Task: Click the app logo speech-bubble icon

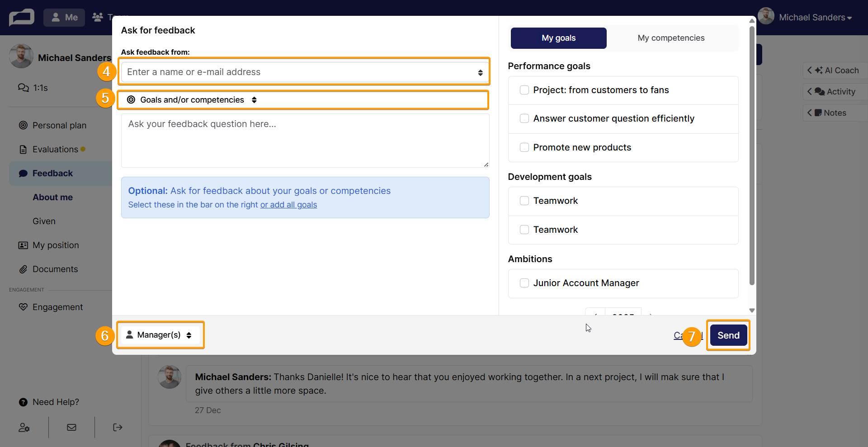Action: pos(21,18)
